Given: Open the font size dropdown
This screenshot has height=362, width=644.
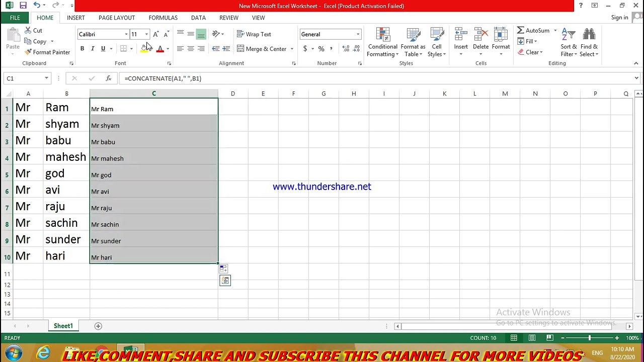Looking at the screenshot, I should point(146,34).
